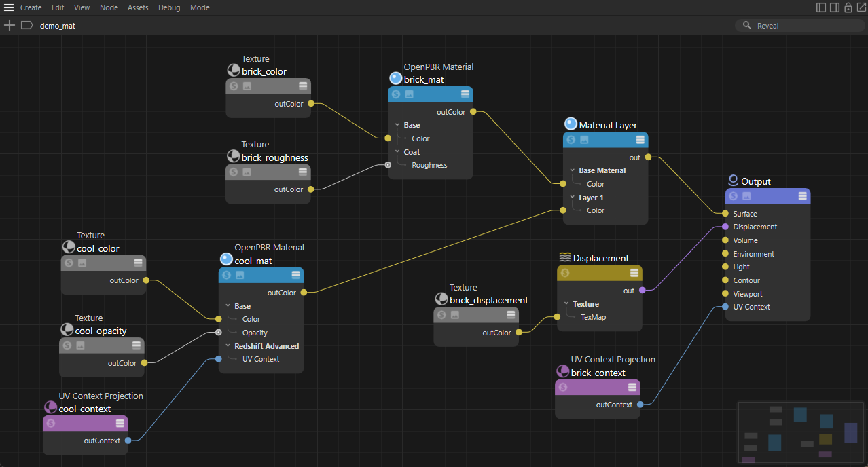This screenshot has height=467, width=868.
Task: Click the demo_mat breadcrumb label
Action: [58, 26]
